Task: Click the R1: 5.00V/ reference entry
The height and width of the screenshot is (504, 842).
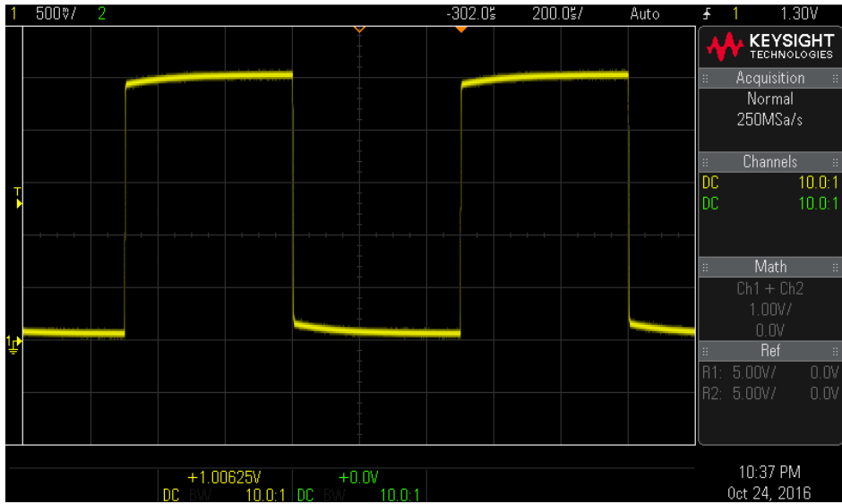Action: click(739, 372)
